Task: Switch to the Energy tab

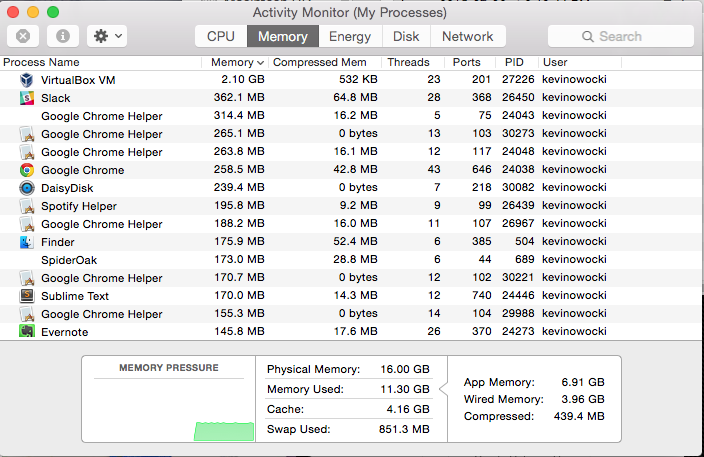Action: tap(350, 36)
